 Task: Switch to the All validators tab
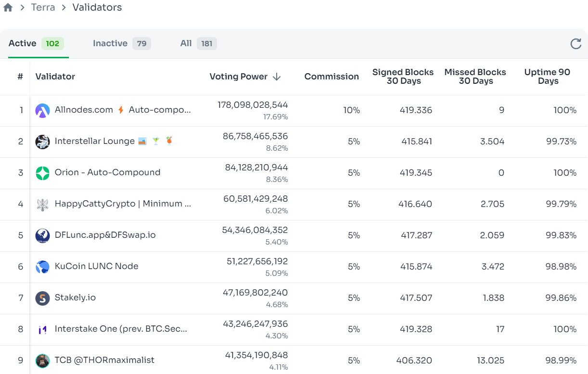[198, 43]
